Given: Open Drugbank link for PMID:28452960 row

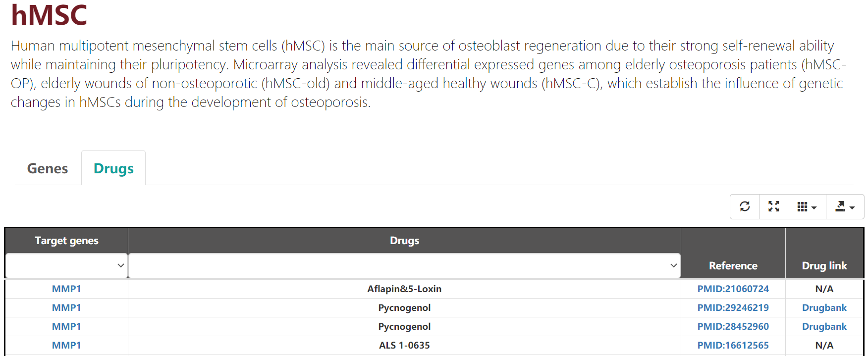Looking at the screenshot, I should pyautogui.click(x=824, y=326).
